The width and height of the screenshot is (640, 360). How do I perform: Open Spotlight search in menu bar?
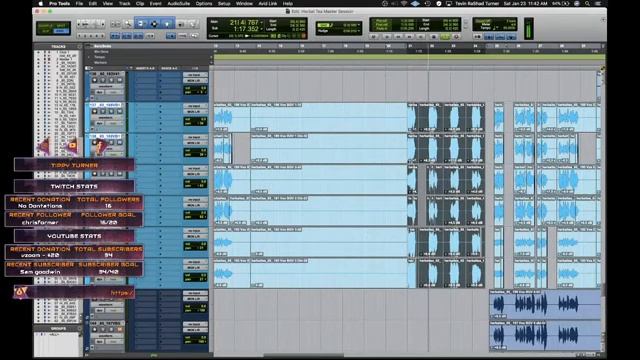click(x=587, y=3)
